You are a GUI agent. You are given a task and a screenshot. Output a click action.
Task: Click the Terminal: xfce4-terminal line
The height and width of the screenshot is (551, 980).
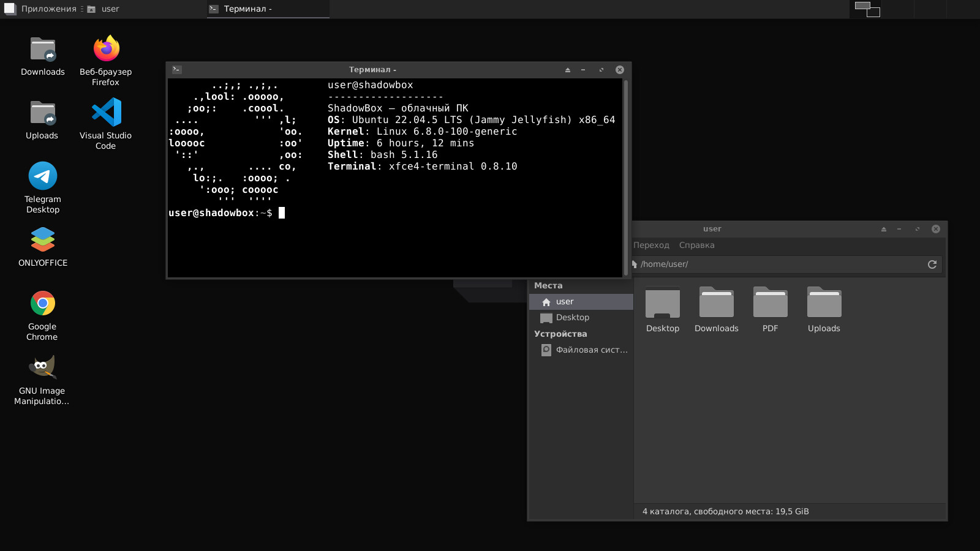tap(422, 167)
